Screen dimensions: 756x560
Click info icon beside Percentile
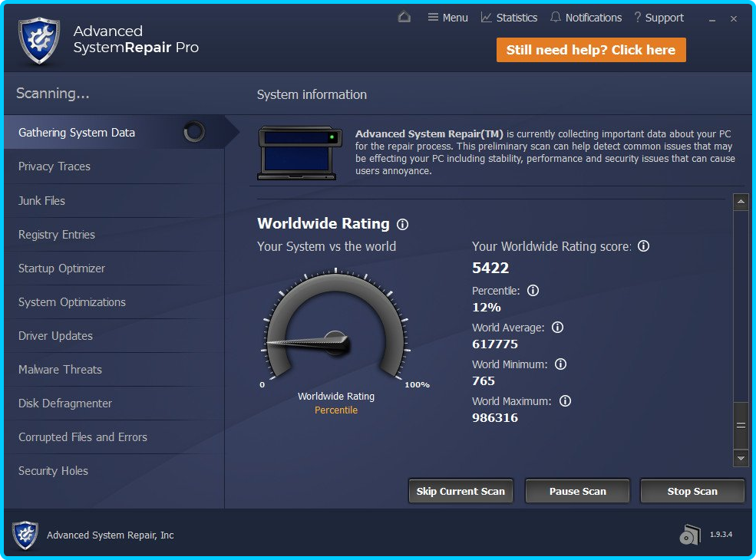point(533,290)
